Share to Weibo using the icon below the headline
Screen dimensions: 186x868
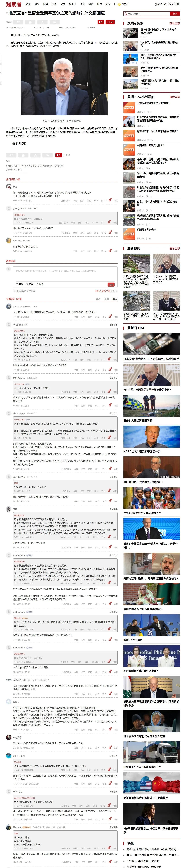[18, 22]
